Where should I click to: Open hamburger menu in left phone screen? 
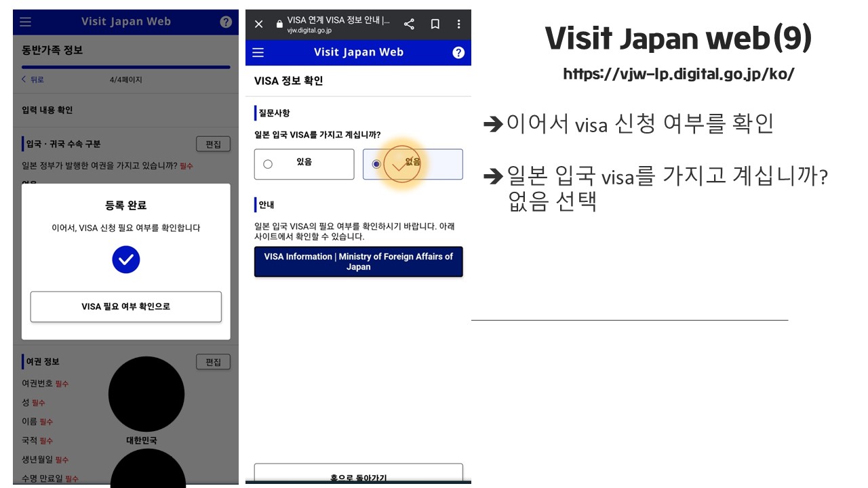pos(25,22)
